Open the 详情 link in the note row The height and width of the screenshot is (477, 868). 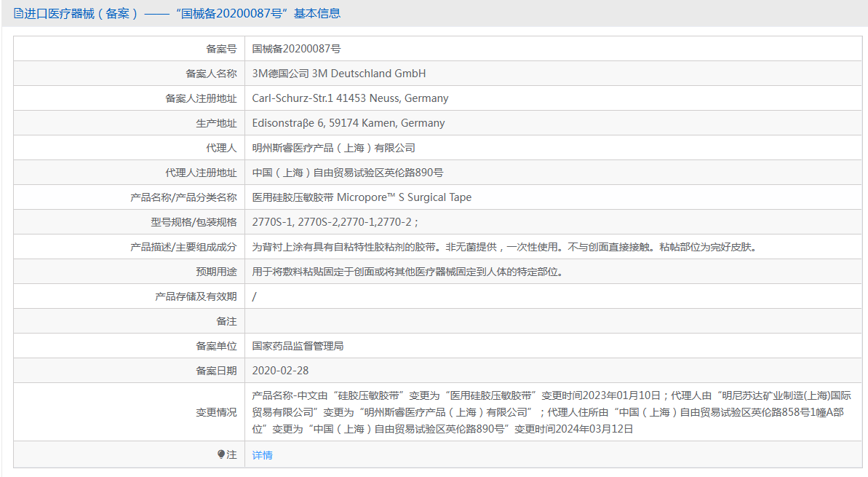(262, 455)
